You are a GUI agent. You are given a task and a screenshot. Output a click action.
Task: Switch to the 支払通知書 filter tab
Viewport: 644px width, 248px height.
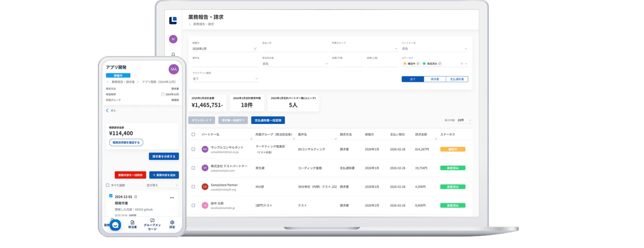click(457, 79)
